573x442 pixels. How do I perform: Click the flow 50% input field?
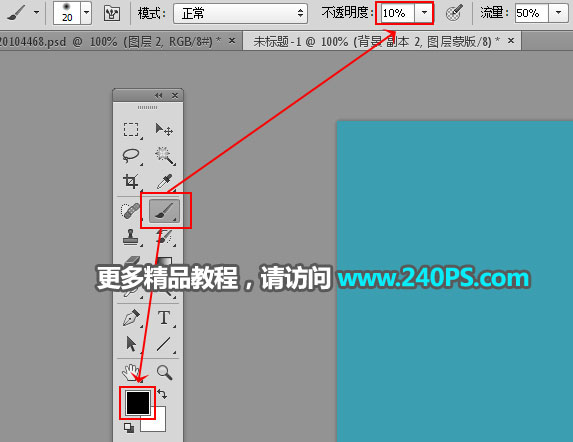531,14
